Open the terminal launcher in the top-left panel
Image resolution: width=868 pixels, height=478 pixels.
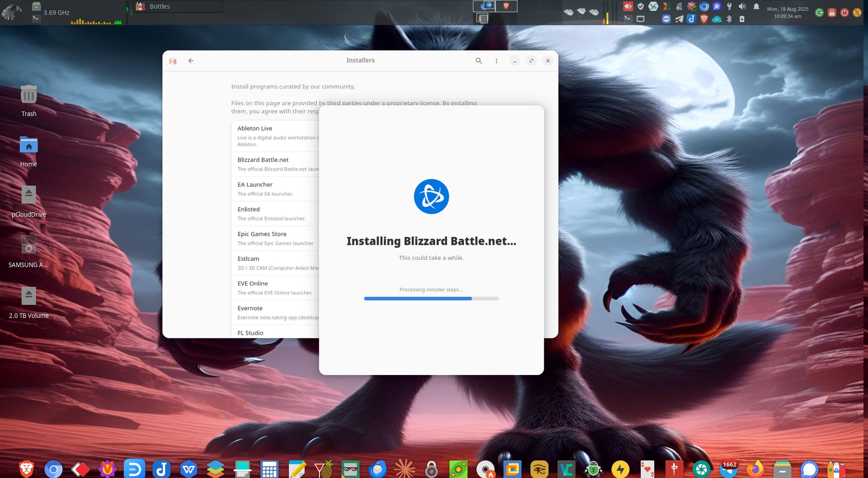[36, 18]
